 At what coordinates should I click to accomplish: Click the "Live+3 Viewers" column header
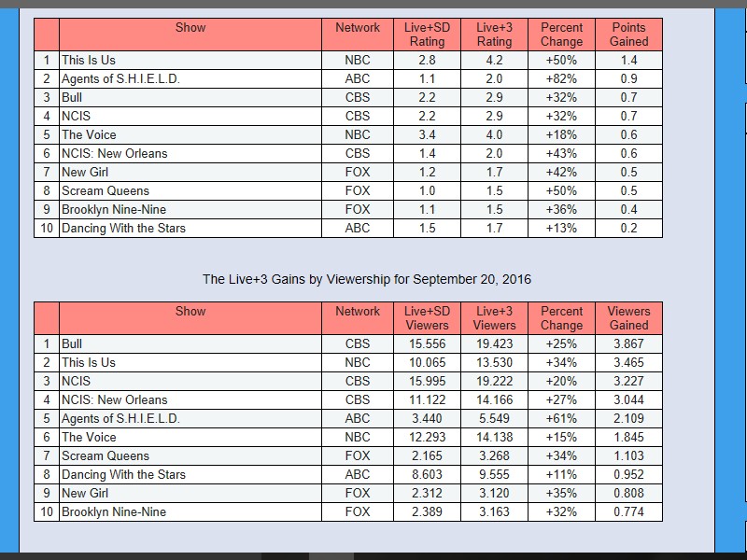(x=494, y=318)
